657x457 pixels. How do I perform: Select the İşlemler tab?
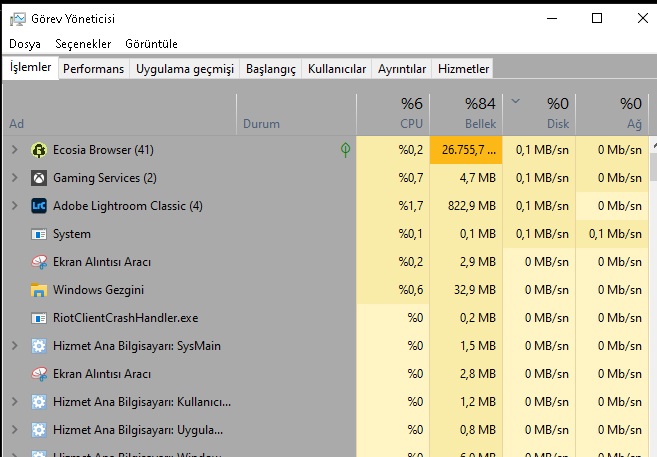point(31,67)
